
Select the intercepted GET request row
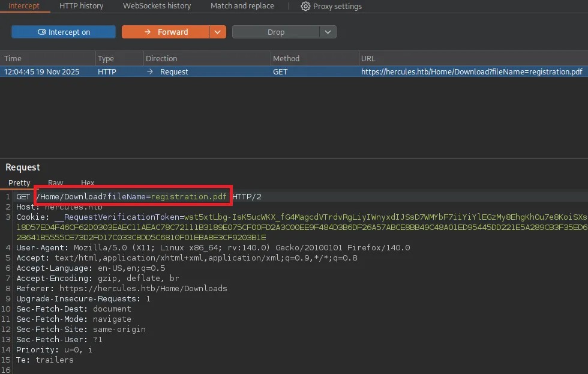click(294, 71)
